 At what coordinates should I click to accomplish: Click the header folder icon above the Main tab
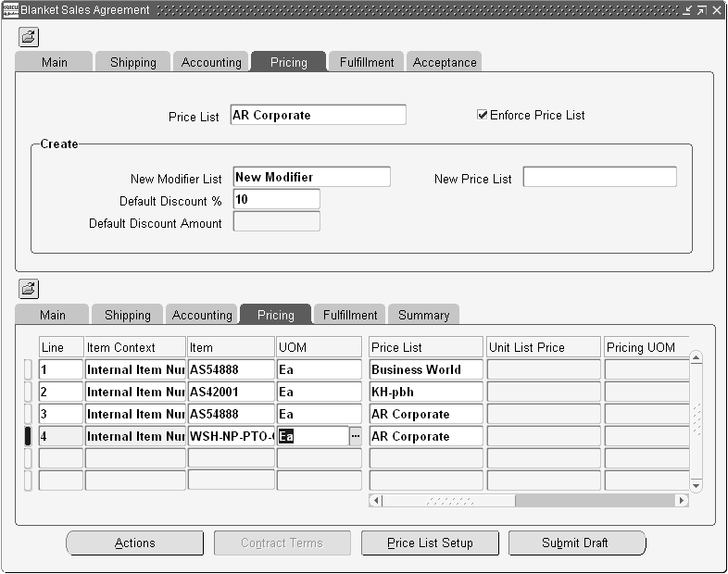coord(29,37)
